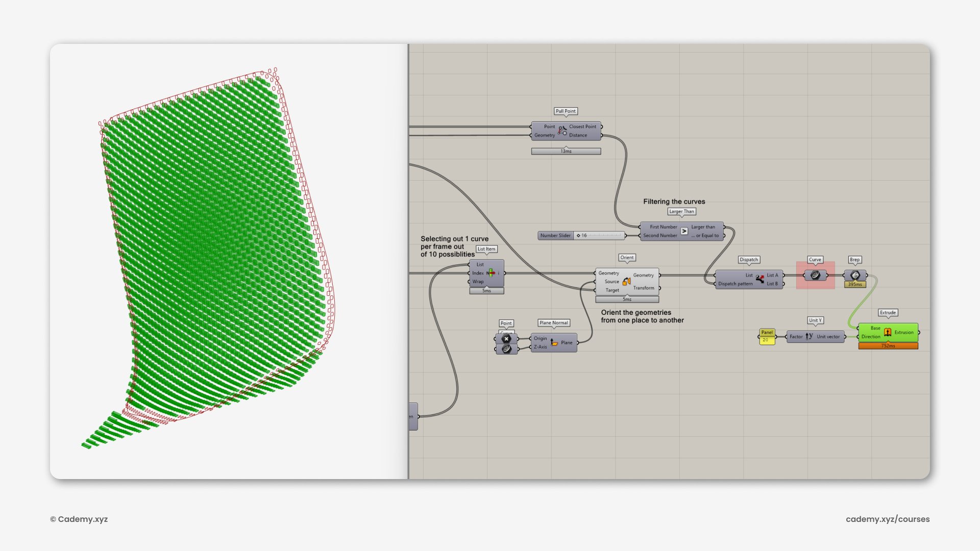Click the List Item nickname tag
Viewport: 980px width, 551px height.
(x=486, y=249)
